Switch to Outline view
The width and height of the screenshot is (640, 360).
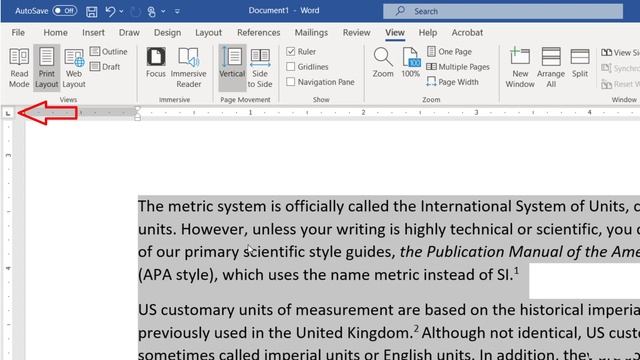pos(109,51)
